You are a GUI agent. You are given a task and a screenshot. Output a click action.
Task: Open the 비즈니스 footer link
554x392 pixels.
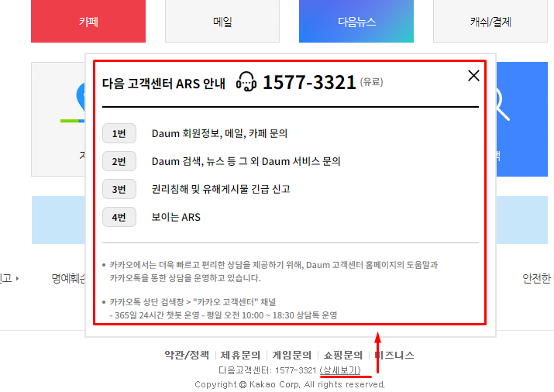tap(394, 355)
